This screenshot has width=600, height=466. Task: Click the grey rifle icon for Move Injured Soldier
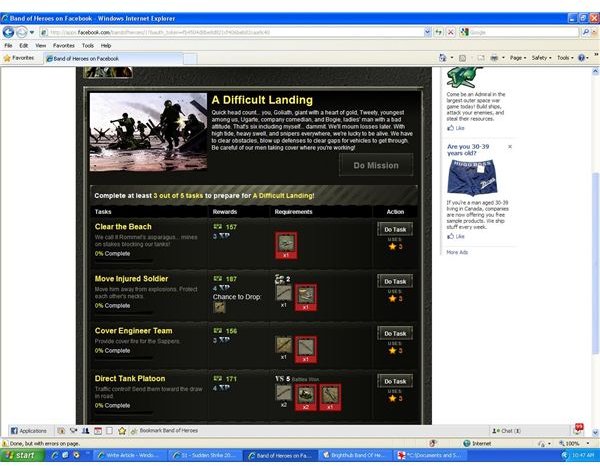[284, 293]
